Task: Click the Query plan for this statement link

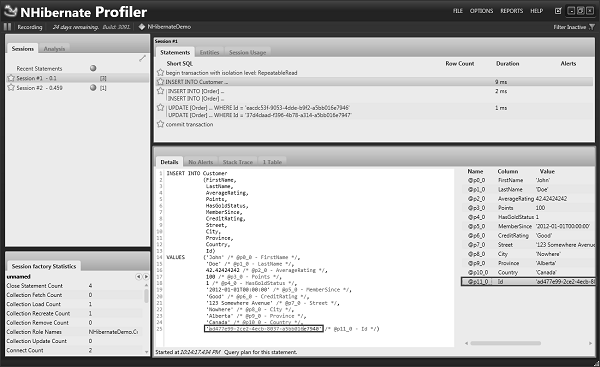Action: (260, 352)
